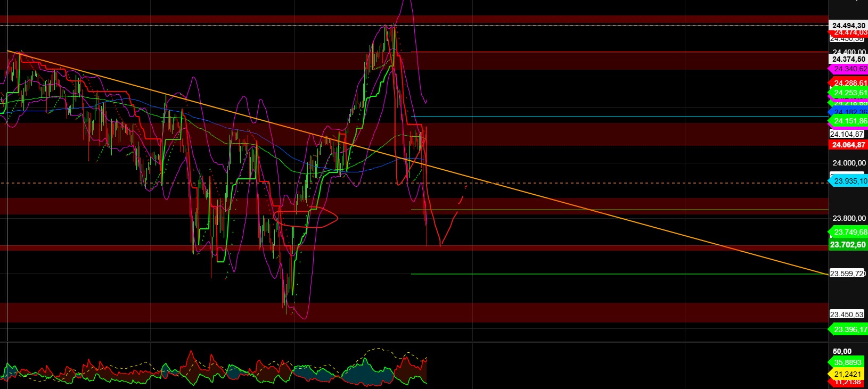This screenshot has width=868, height=389.
Task: Click the 24.494,30 price label
Action: [848, 26]
